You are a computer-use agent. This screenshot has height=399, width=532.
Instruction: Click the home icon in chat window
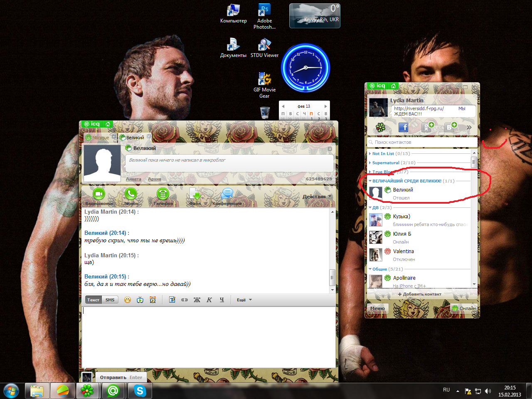point(108,124)
